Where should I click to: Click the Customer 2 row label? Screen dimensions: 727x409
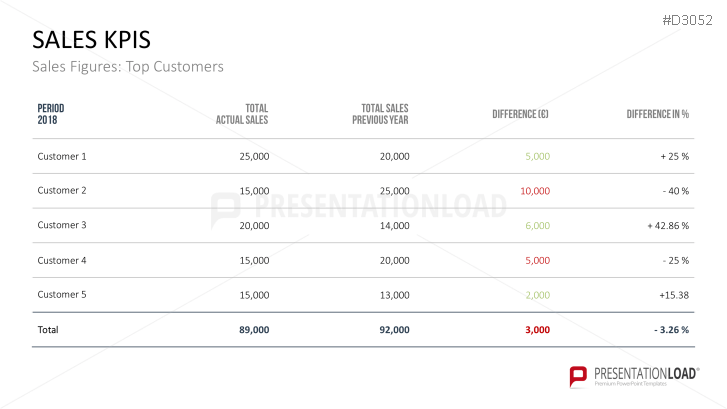click(62, 190)
